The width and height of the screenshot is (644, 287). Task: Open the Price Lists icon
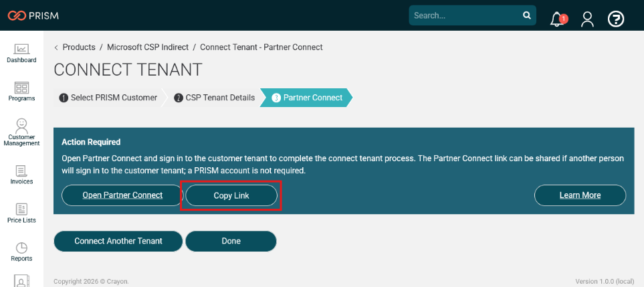(21, 209)
